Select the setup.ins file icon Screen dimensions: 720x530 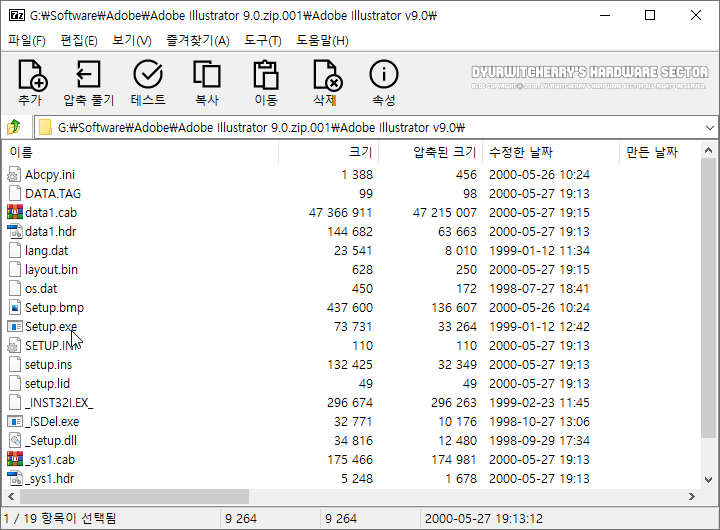tap(15, 364)
